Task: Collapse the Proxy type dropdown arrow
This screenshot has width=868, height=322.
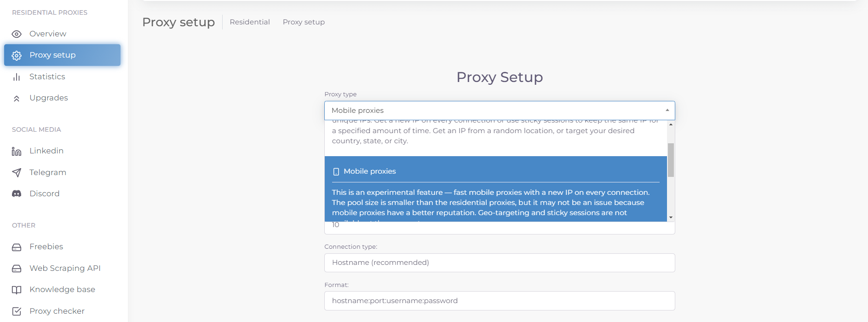Action: [x=667, y=110]
